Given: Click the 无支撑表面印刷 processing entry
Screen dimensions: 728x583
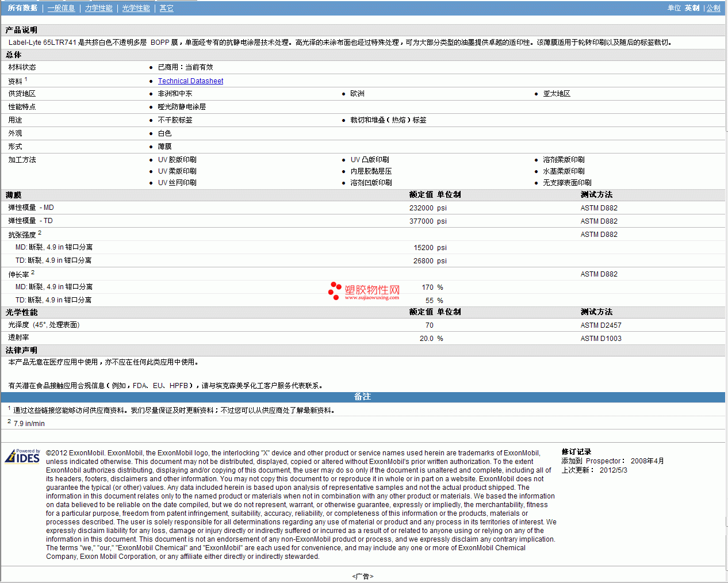Looking at the screenshot, I should [x=567, y=183].
